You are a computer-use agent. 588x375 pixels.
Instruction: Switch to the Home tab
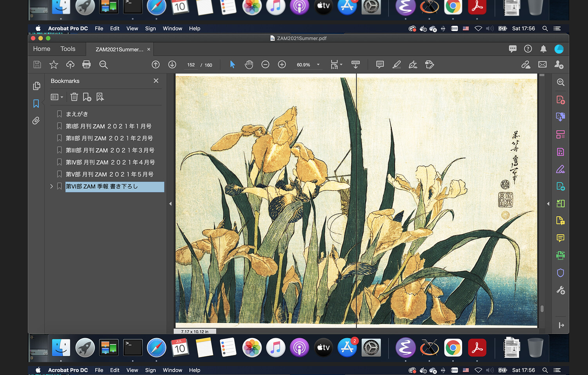(42, 49)
